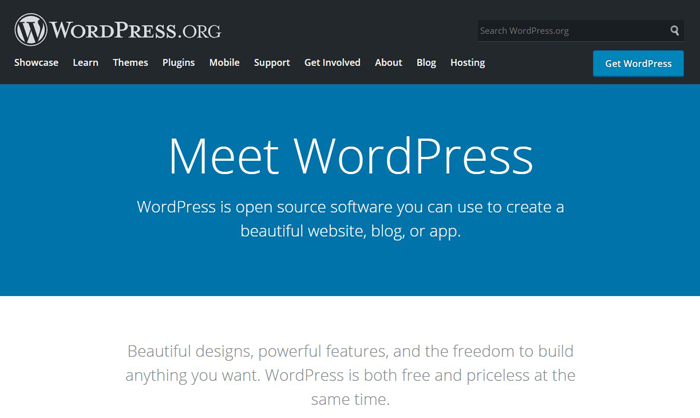Open the Hosting page

[467, 63]
